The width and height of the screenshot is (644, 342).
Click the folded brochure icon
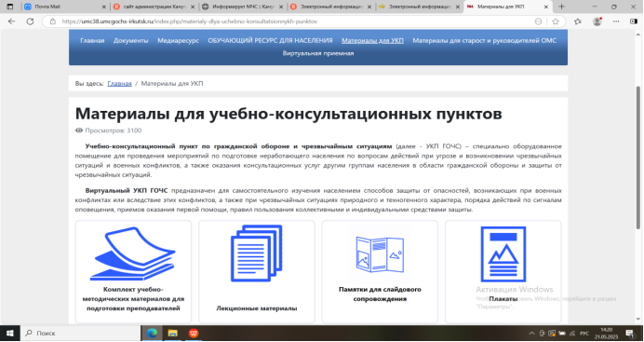point(380,254)
